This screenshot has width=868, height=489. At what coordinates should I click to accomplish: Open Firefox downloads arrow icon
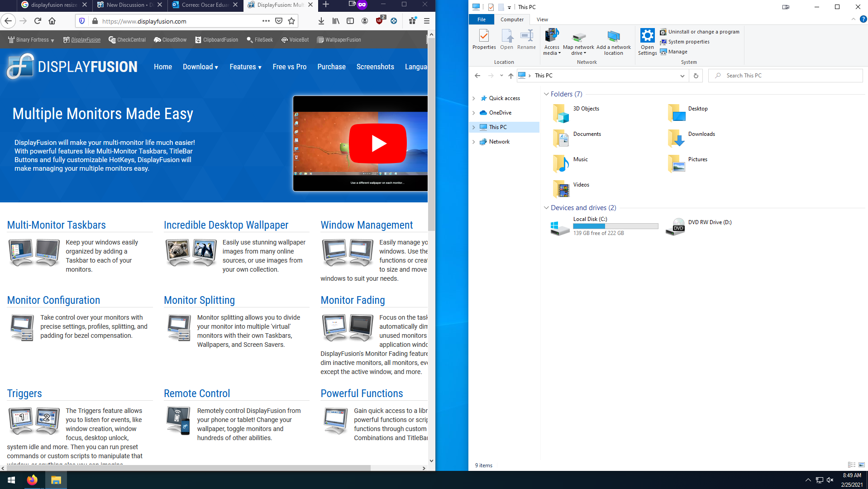tap(321, 21)
